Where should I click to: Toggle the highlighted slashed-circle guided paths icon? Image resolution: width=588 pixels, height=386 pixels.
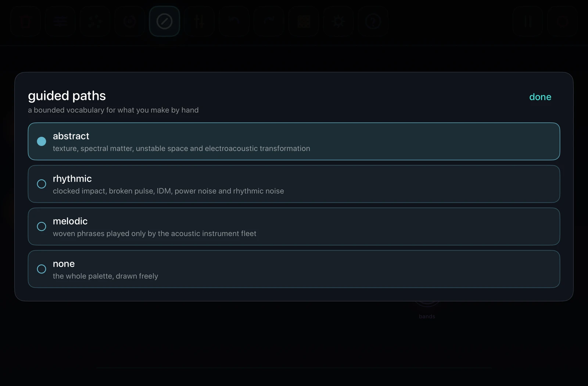165,21
